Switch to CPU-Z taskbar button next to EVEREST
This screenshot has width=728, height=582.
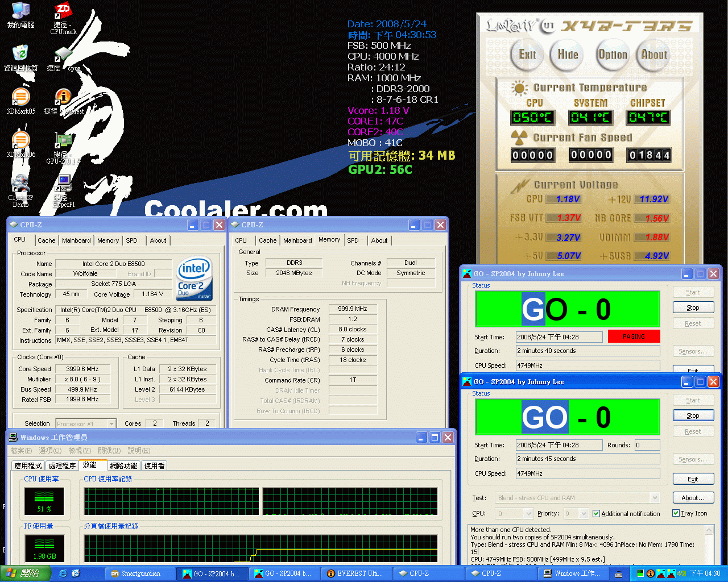click(428, 573)
